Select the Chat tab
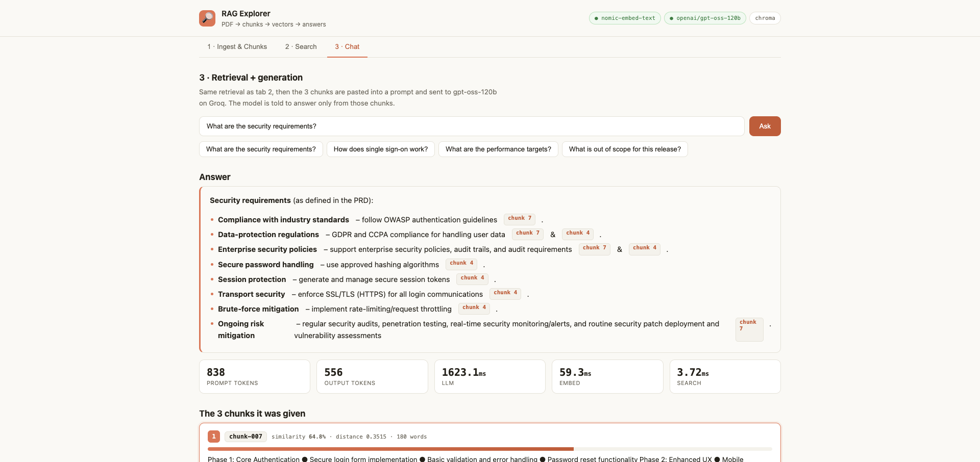The height and width of the screenshot is (462, 980). [347, 46]
